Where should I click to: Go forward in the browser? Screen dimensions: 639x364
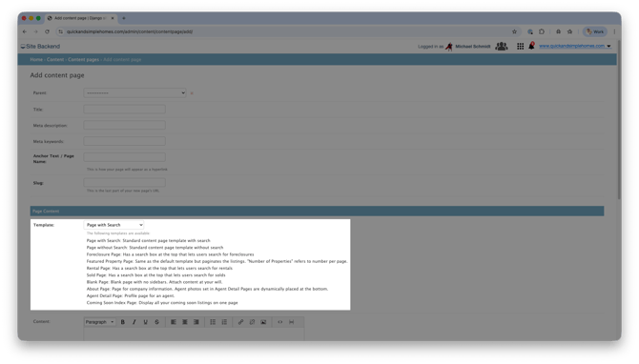[x=36, y=31]
